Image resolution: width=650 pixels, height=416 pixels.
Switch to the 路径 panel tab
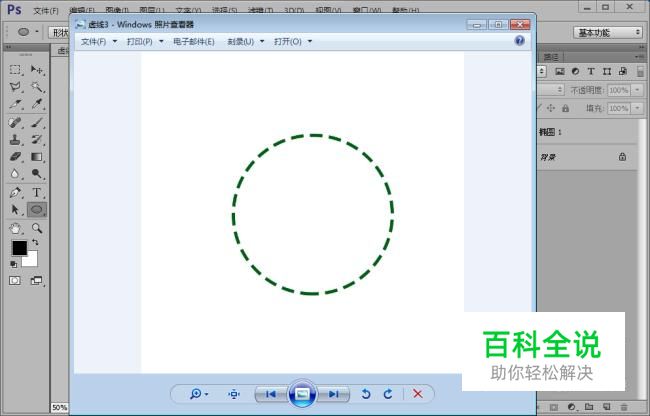pyautogui.click(x=551, y=57)
